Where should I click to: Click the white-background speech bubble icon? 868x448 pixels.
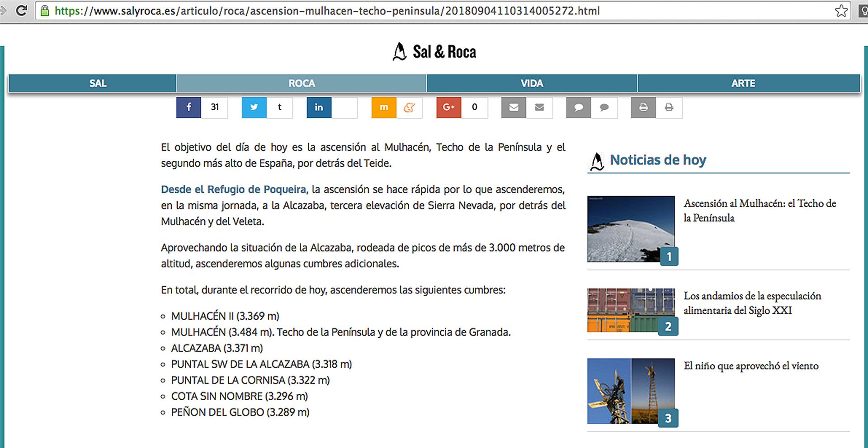click(604, 107)
